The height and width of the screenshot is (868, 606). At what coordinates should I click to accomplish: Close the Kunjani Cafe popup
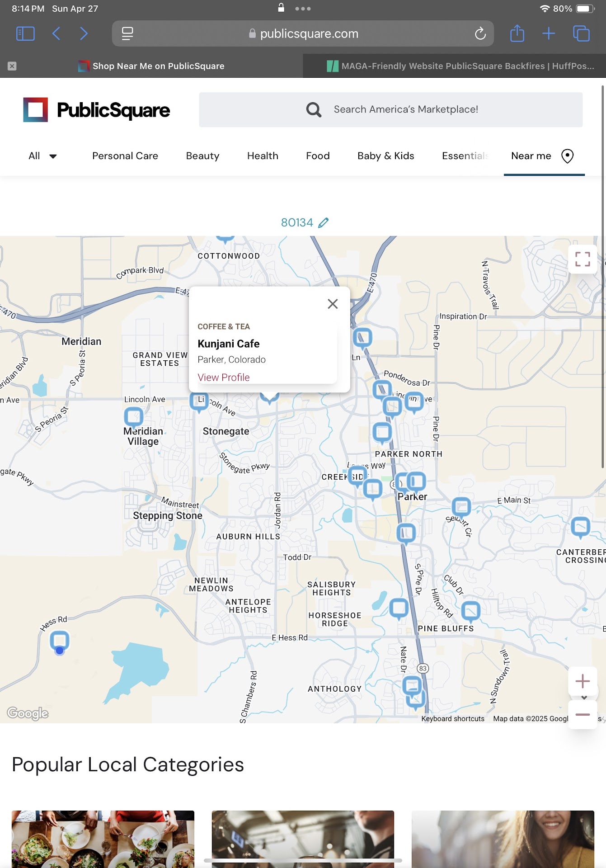point(333,304)
